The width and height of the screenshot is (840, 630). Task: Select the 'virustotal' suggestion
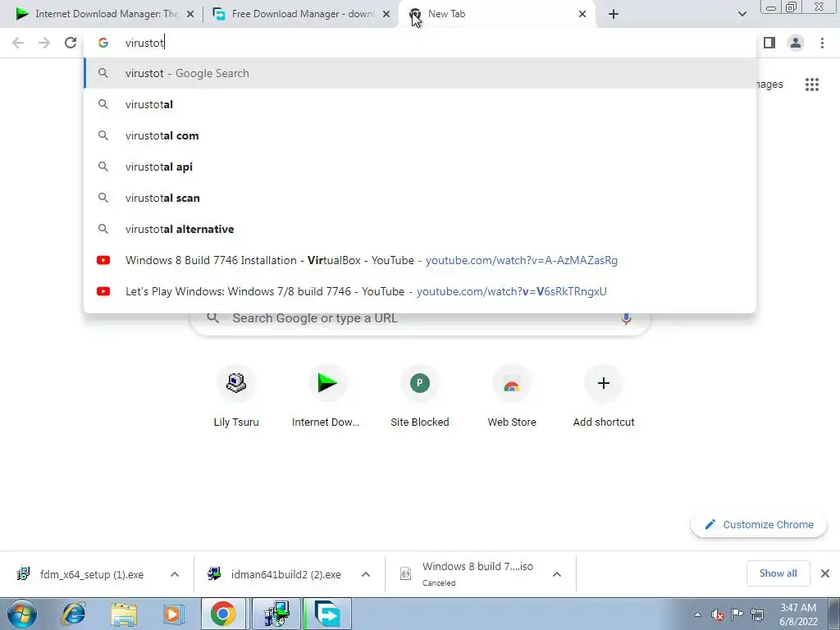420,104
